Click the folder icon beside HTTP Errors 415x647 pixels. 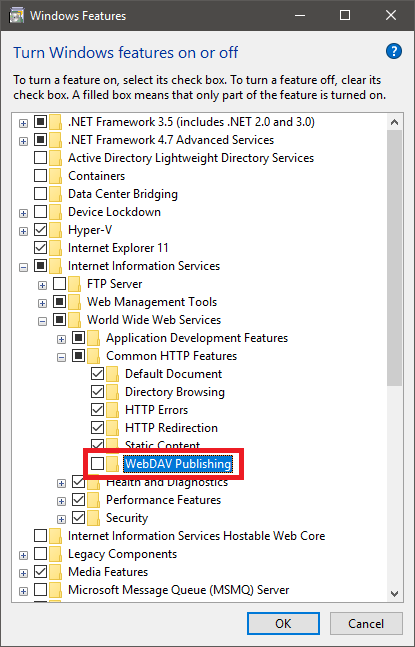click(x=112, y=410)
